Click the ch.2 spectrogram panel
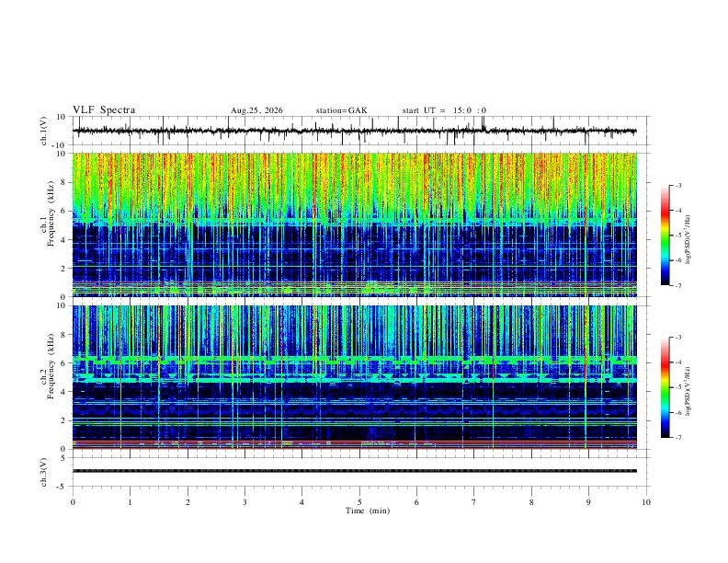The image size is (728, 563). [355, 377]
